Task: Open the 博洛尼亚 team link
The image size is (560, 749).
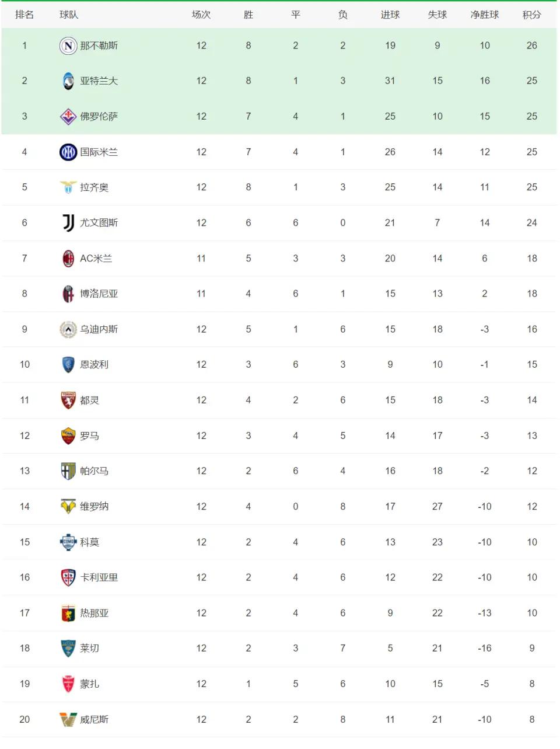Action: click(x=99, y=294)
